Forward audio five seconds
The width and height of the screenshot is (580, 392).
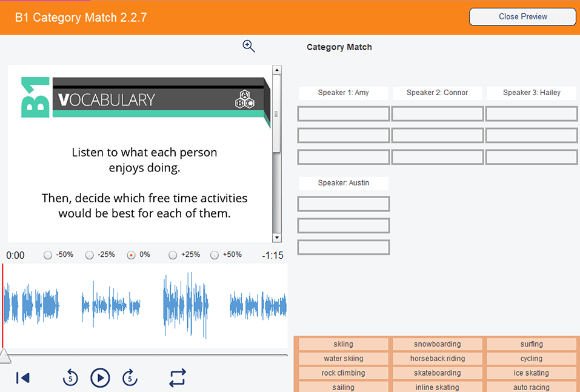[x=130, y=378]
